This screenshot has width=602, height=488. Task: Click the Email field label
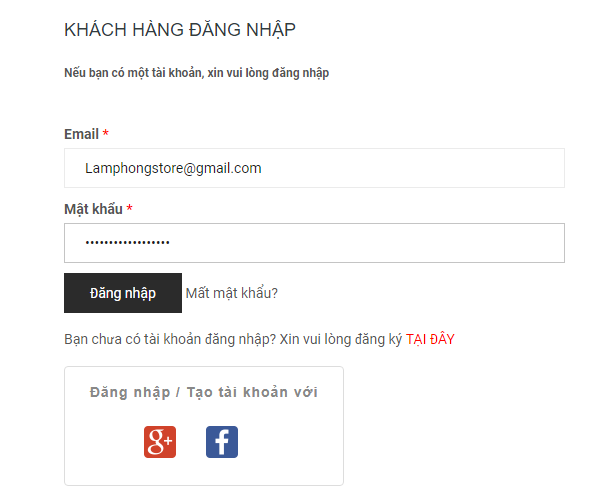pyautogui.click(x=81, y=134)
